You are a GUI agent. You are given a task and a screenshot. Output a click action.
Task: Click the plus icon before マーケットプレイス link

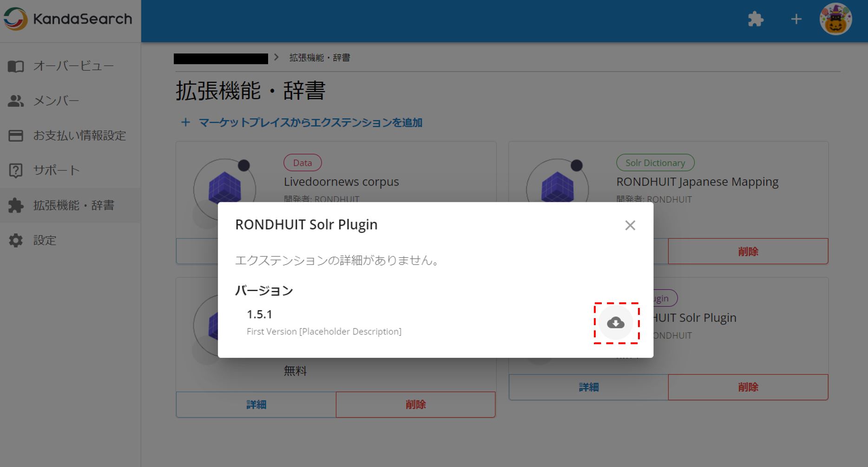(185, 122)
